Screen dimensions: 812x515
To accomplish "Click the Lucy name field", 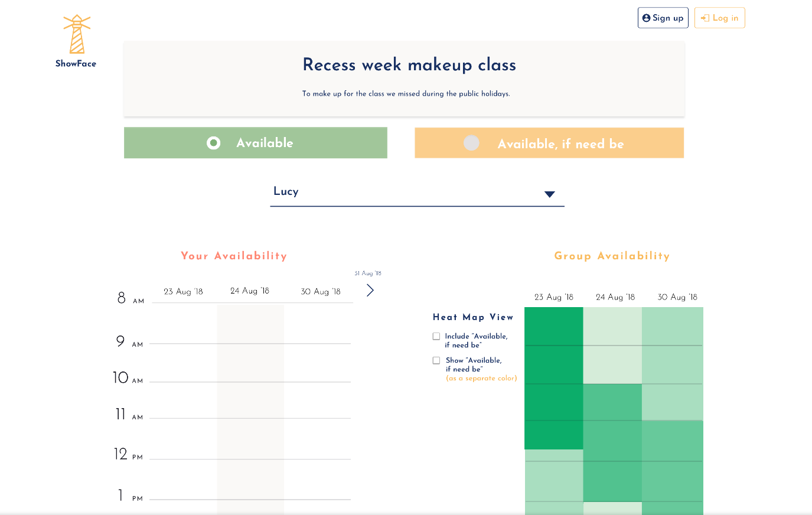I will tap(402, 192).
